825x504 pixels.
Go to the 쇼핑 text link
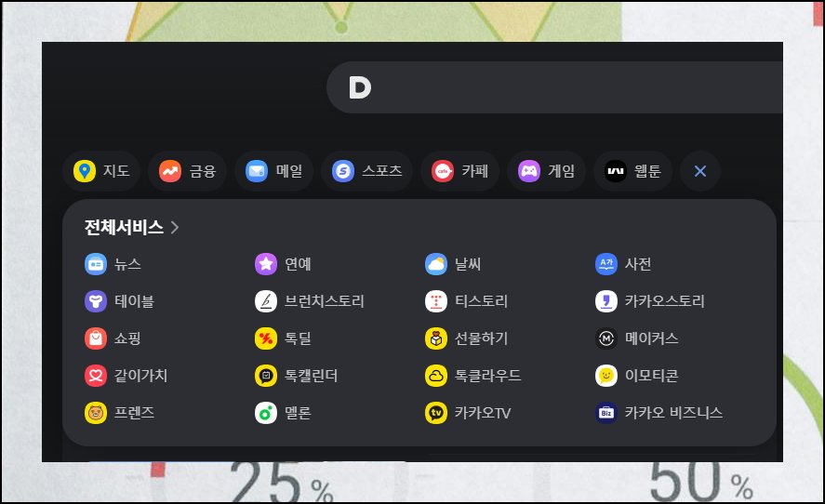[127, 338]
